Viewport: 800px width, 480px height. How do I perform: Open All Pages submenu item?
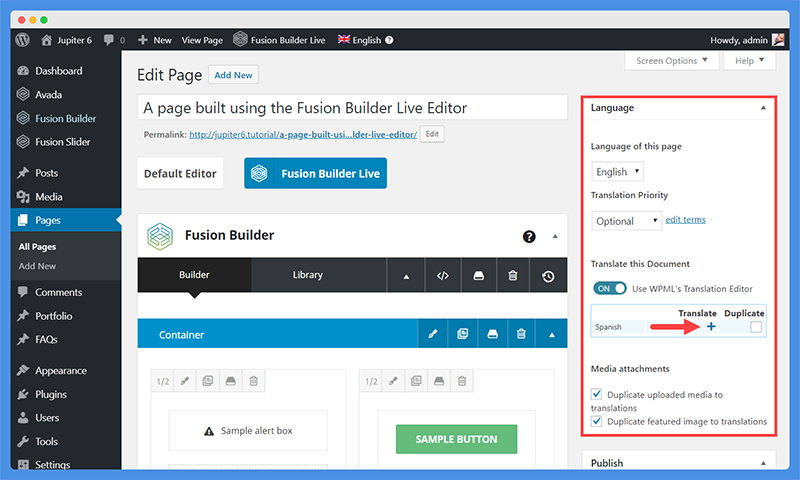click(37, 246)
